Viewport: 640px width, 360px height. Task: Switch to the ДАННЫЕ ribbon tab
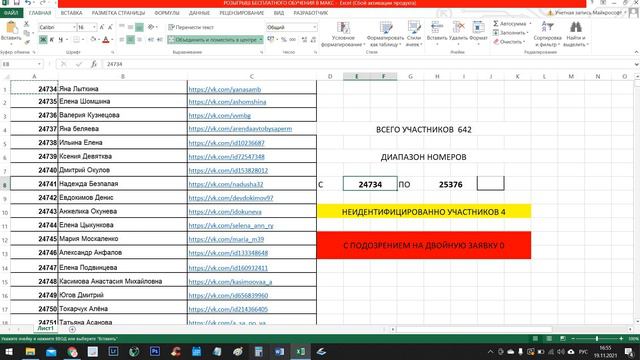tap(199, 13)
